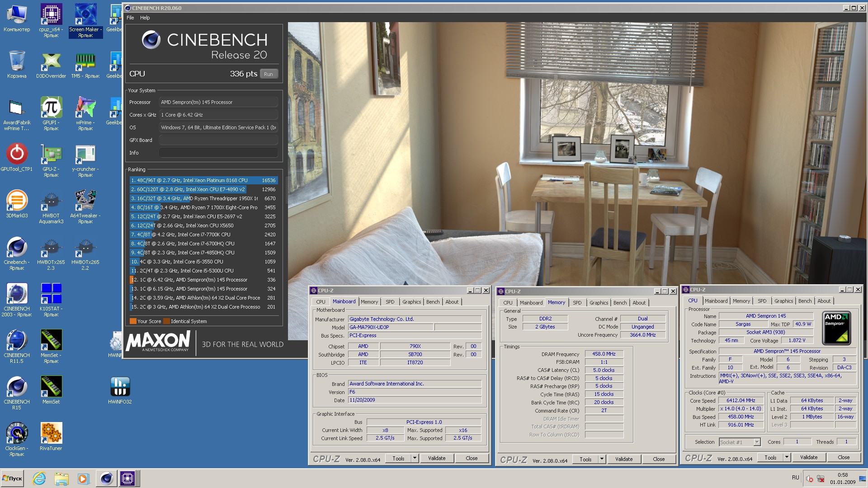Open 3DMark03 desktop icon
Screen dimensions: 868x488
(17, 204)
